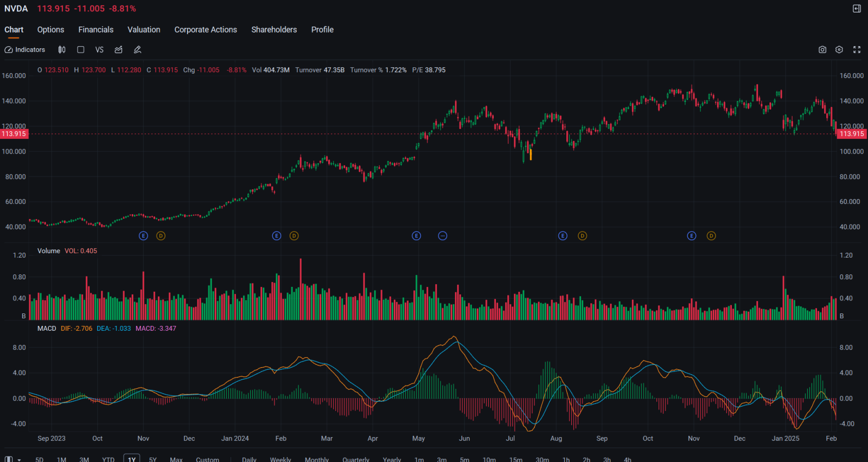Image resolution: width=868 pixels, height=462 pixels.
Task: Click the dividend D marker near Feb 2024
Action: coord(294,236)
